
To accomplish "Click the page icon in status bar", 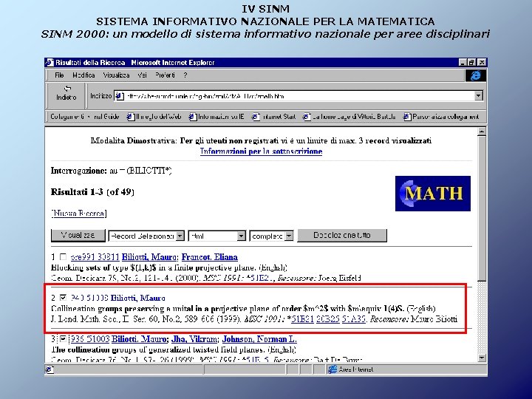I will pos(50,370).
